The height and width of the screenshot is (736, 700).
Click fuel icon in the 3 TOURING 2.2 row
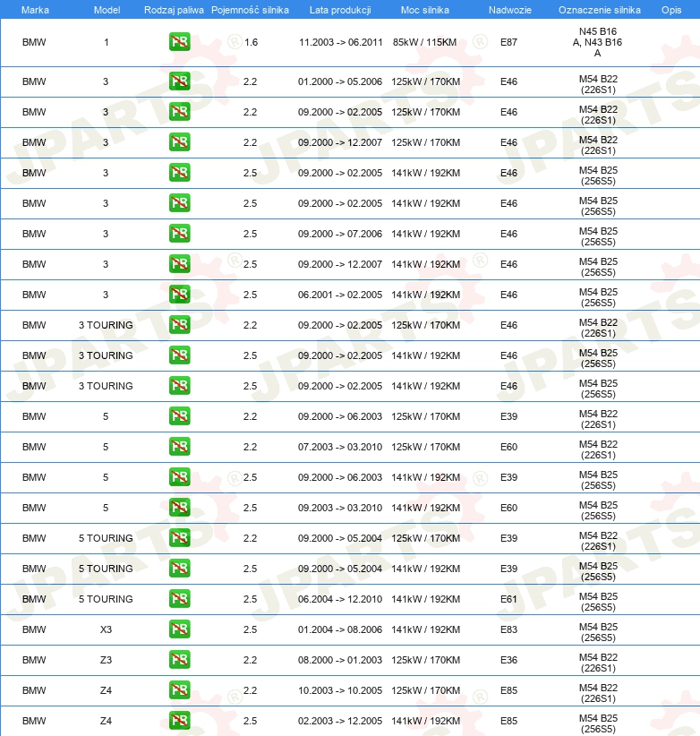click(180, 325)
